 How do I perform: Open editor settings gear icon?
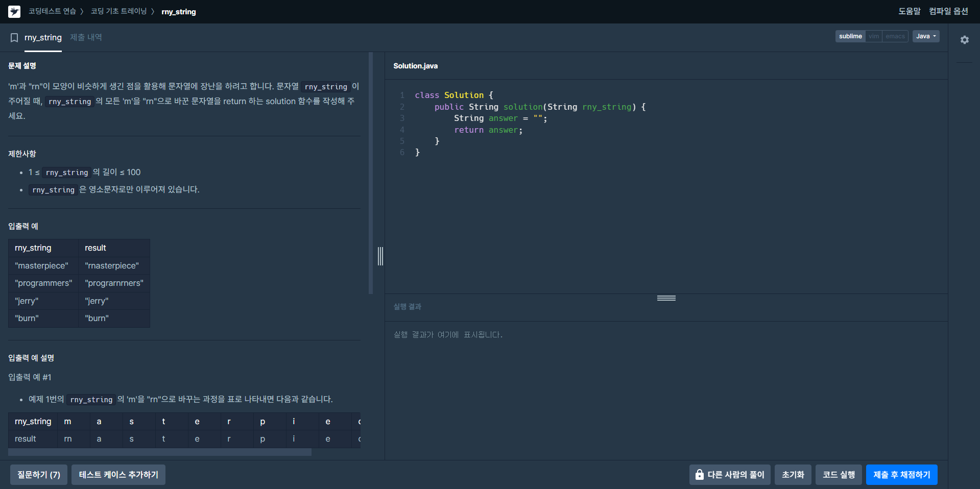click(964, 40)
